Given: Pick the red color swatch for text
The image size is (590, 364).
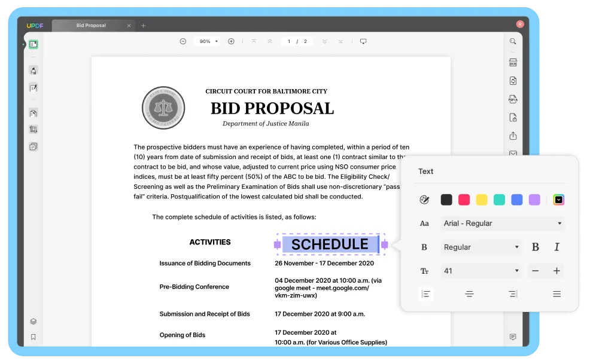Looking at the screenshot, I should (x=464, y=199).
